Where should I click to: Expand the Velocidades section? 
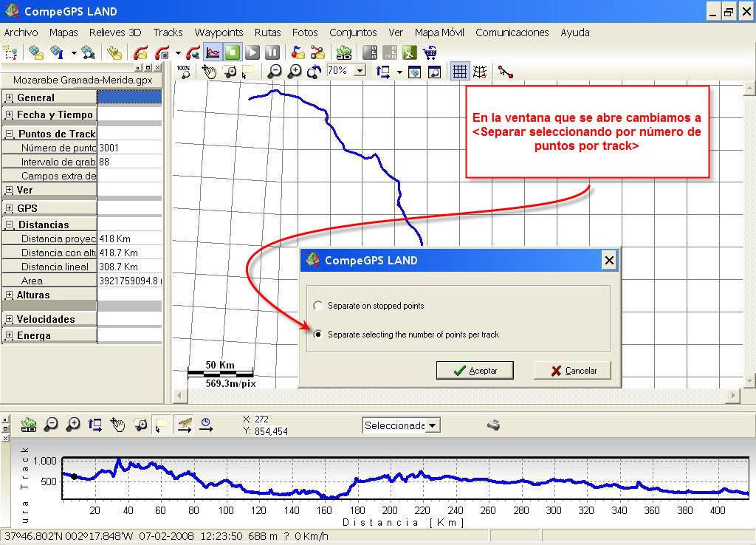(9, 319)
